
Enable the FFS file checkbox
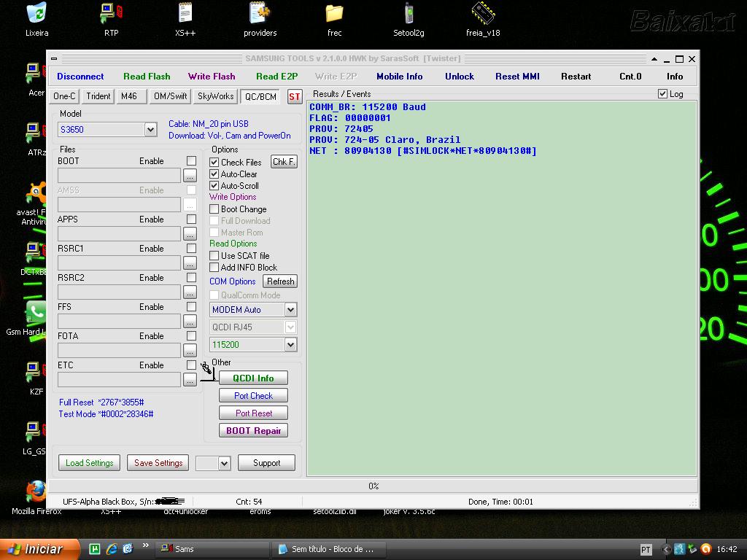pyautogui.click(x=192, y=307)
